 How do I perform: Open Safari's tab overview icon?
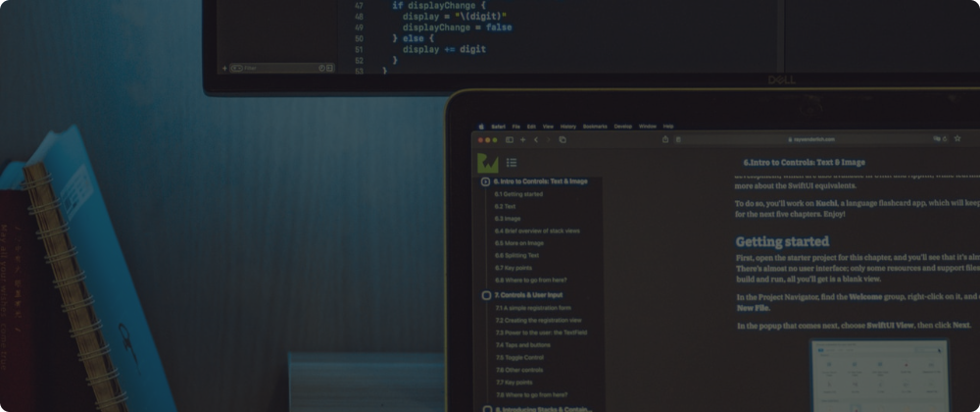click(x=563, y=139)
